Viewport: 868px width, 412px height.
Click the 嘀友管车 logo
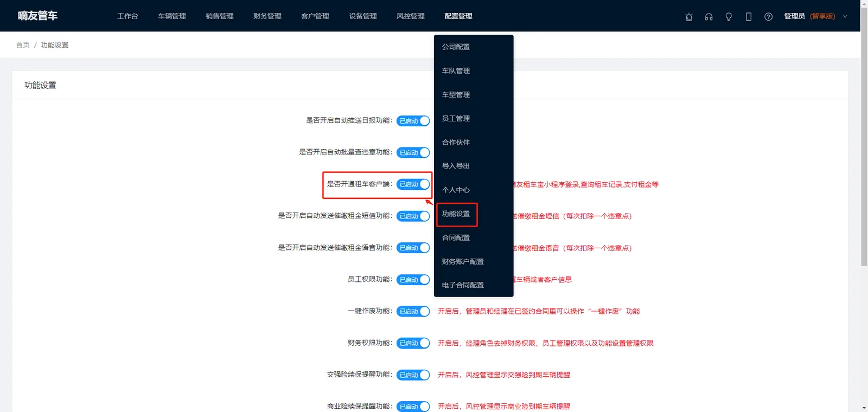[37, 16]
